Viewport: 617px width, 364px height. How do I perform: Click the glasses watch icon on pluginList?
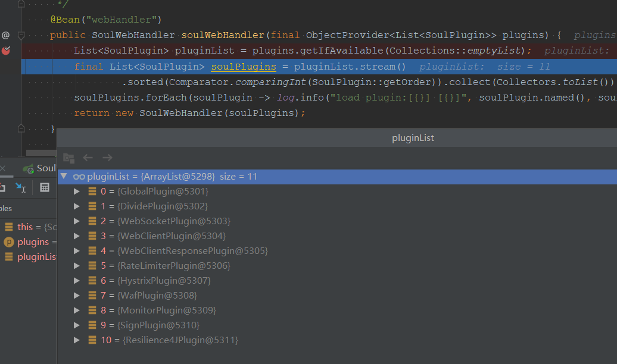[x=79, y=177]
